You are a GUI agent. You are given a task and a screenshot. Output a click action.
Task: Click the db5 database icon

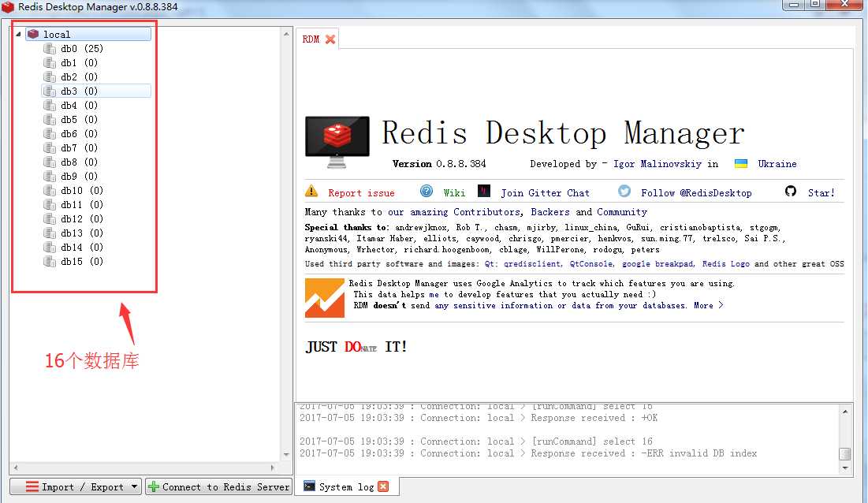(x=50, y=120)
